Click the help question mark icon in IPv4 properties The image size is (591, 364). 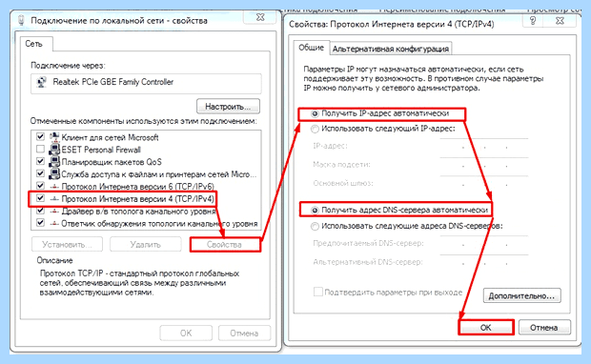tap(533, 21)
